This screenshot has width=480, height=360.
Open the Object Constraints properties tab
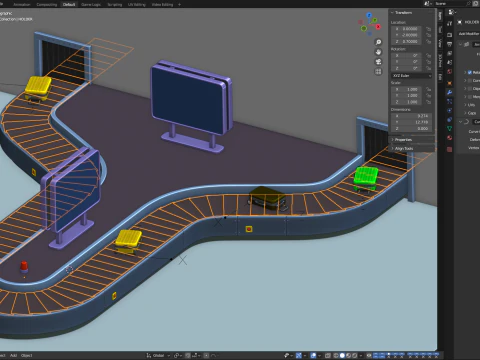449,119
